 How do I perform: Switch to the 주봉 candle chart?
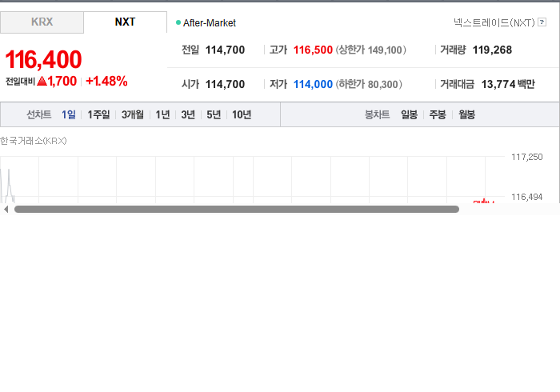tap(438, 114)
